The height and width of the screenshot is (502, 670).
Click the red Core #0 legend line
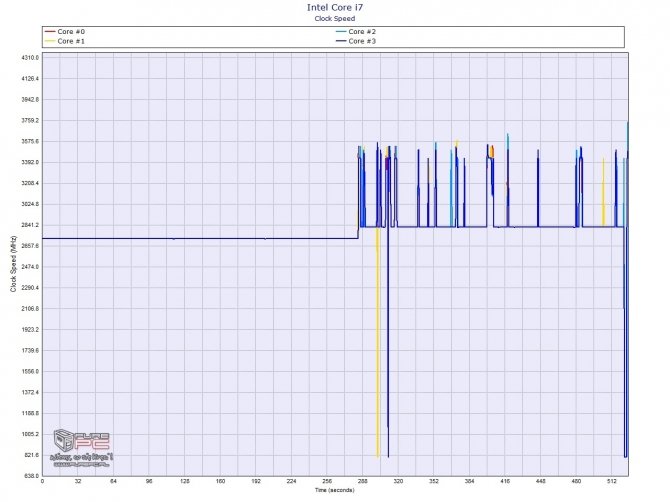click(50, 31)
